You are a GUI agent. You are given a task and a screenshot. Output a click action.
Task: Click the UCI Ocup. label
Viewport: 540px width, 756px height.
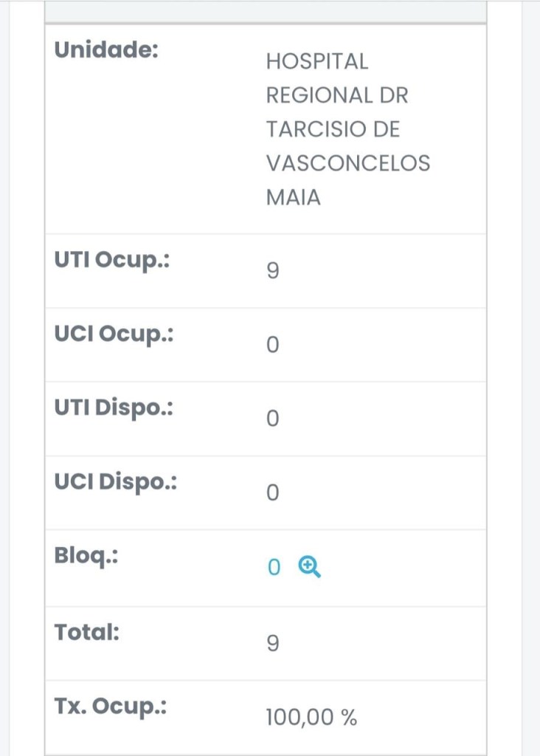pyautogui.click(x=113, y=334)
